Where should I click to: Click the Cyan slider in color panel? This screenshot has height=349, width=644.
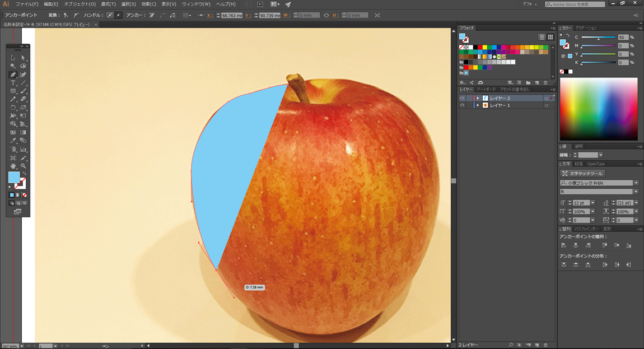pos(598,38)
